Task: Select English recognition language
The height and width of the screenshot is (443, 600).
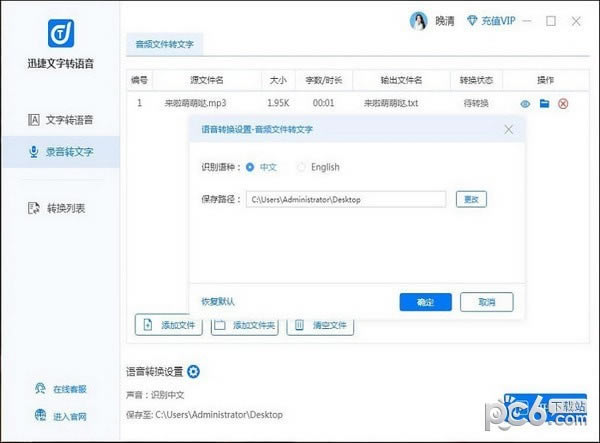Action: click(301, 167)
